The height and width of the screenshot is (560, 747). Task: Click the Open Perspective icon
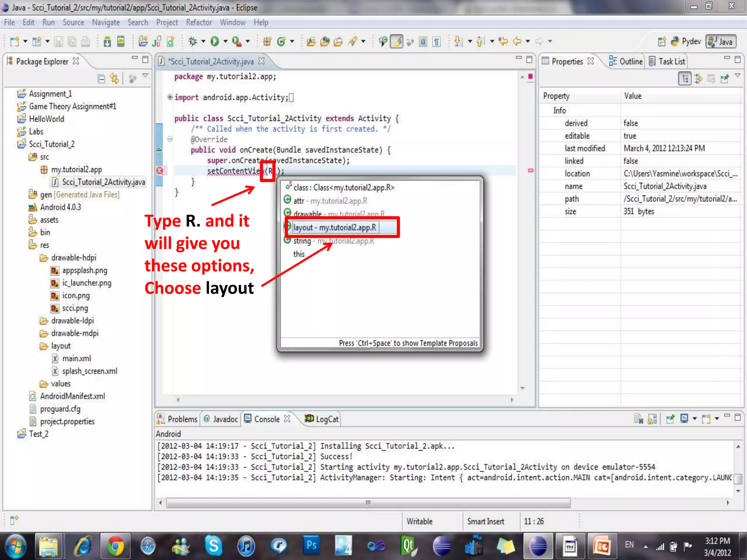tap(662, 42)
